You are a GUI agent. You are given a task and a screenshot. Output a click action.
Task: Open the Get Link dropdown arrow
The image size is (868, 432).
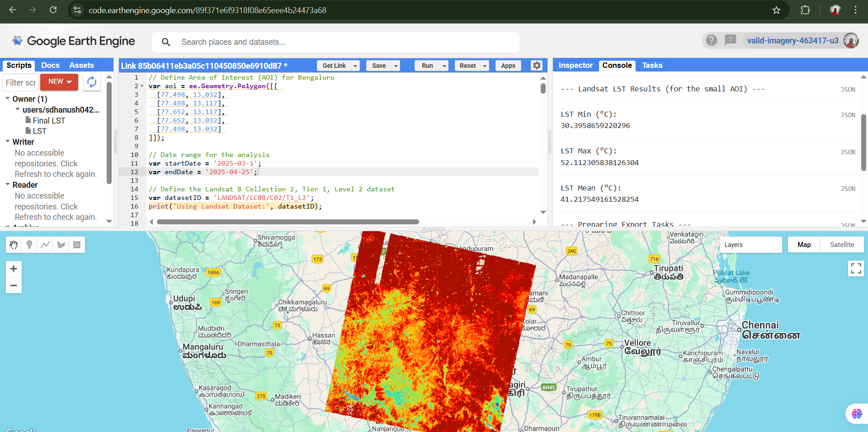click(x=355, y=65)
